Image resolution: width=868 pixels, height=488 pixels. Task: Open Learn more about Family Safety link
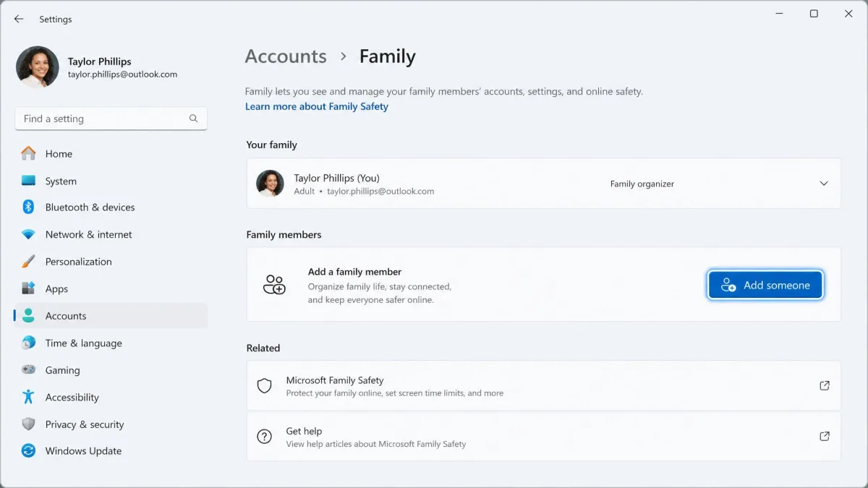tap(317, 106)
